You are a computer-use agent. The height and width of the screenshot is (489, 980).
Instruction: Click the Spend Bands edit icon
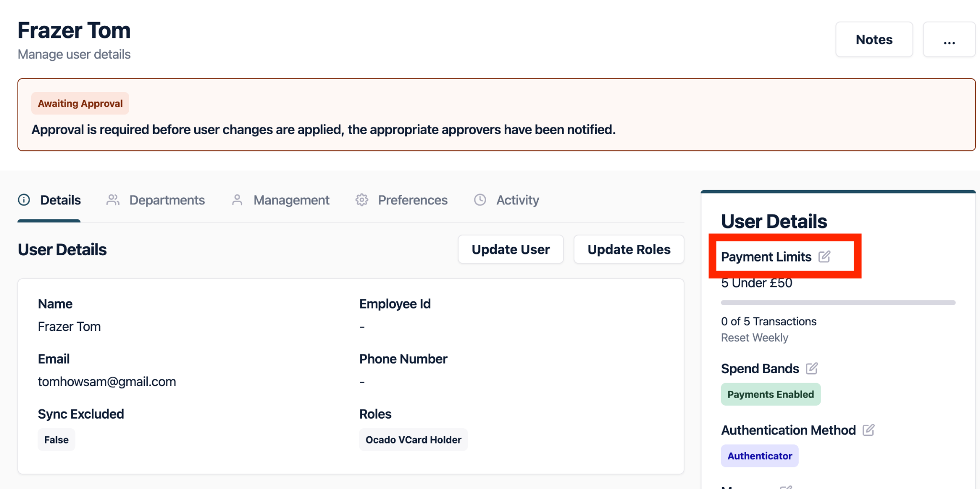pos(812,368)
